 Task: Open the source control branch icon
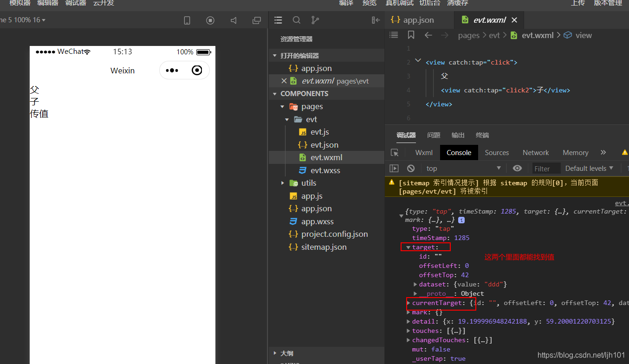pos(315,20)
